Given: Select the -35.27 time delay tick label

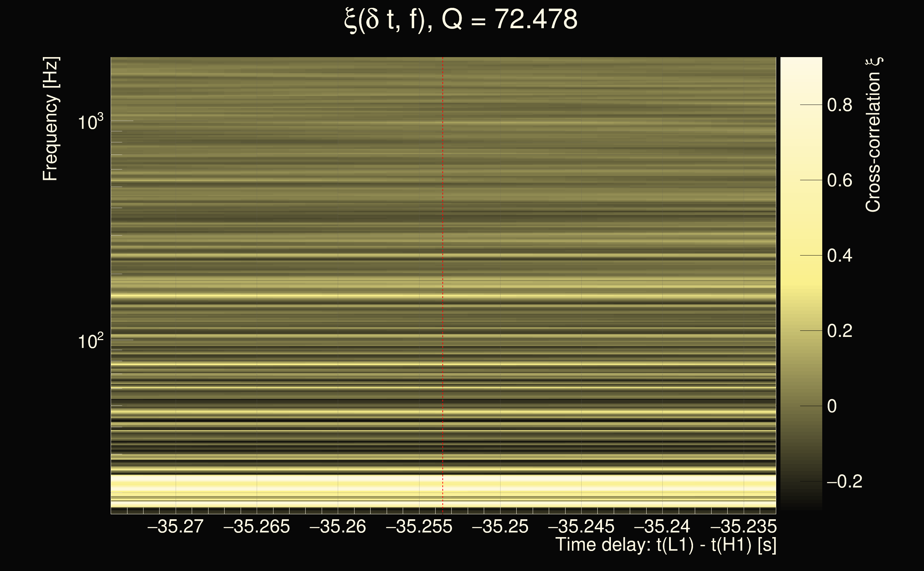Looking at the screenshot, I should (176, 526).
